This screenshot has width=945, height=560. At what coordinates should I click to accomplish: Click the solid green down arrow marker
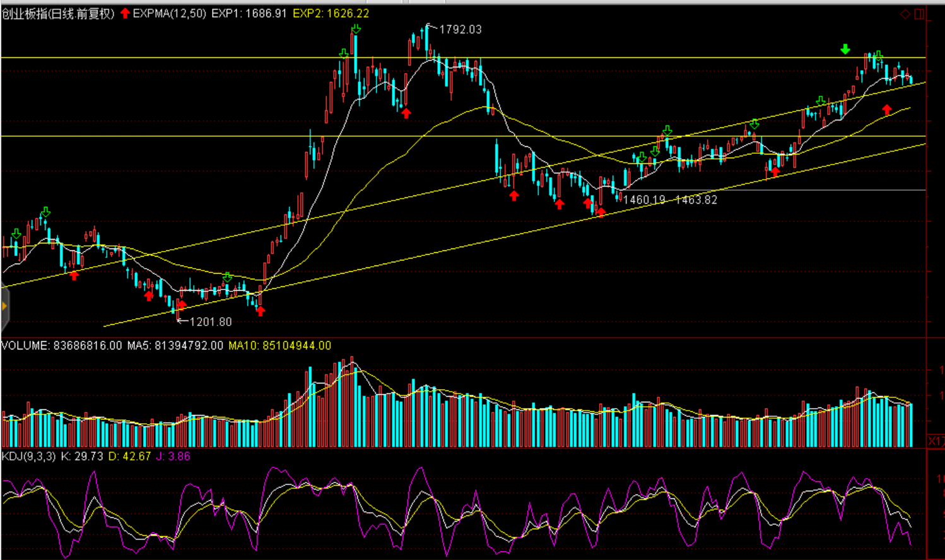pos(845,49)
